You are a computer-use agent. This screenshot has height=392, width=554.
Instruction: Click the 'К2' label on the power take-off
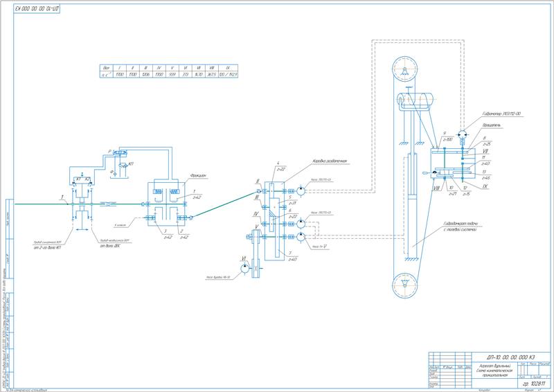click(x=87, y=179)
